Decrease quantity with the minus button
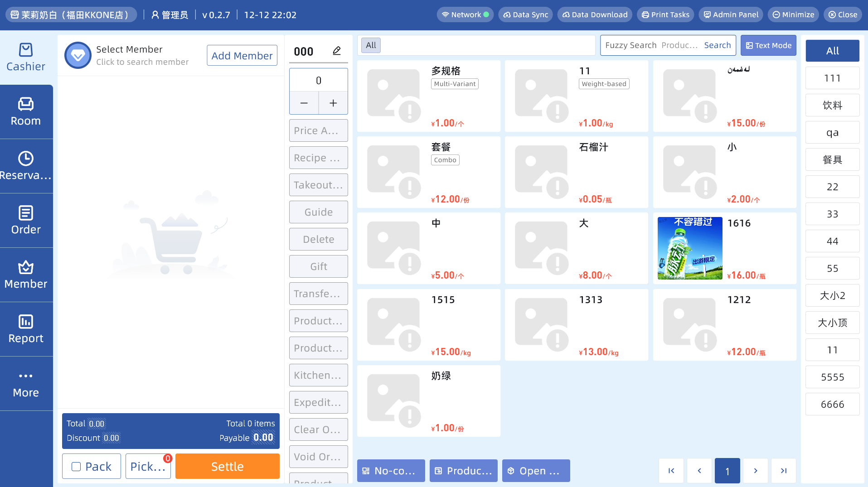Viewport: 868px width, 487px height. 304,103
